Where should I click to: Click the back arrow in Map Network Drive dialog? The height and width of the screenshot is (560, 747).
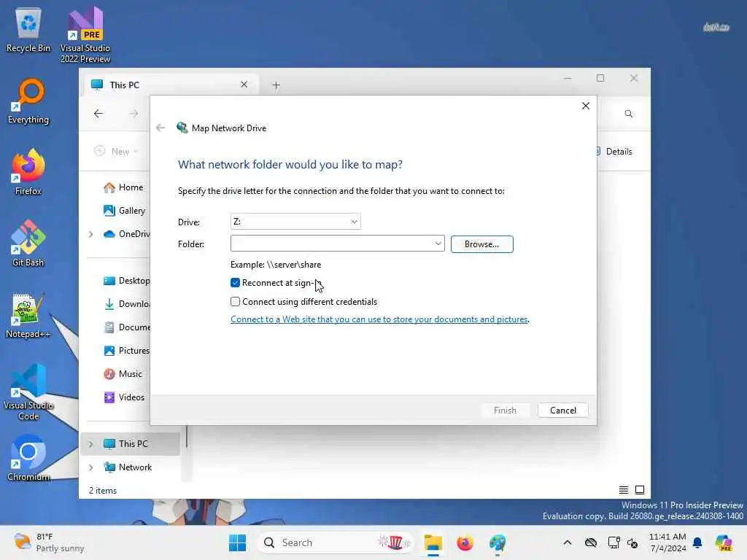[x=160, y=128]
